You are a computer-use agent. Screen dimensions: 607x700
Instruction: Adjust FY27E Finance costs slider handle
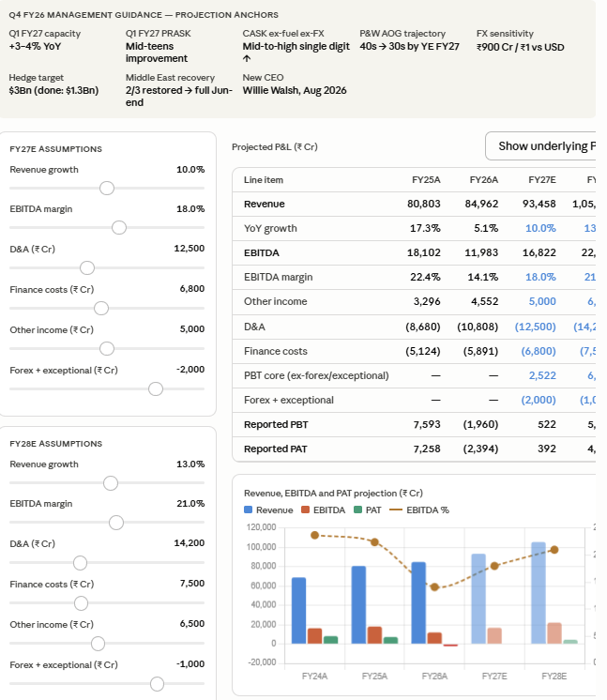click(x=101, y=308)
